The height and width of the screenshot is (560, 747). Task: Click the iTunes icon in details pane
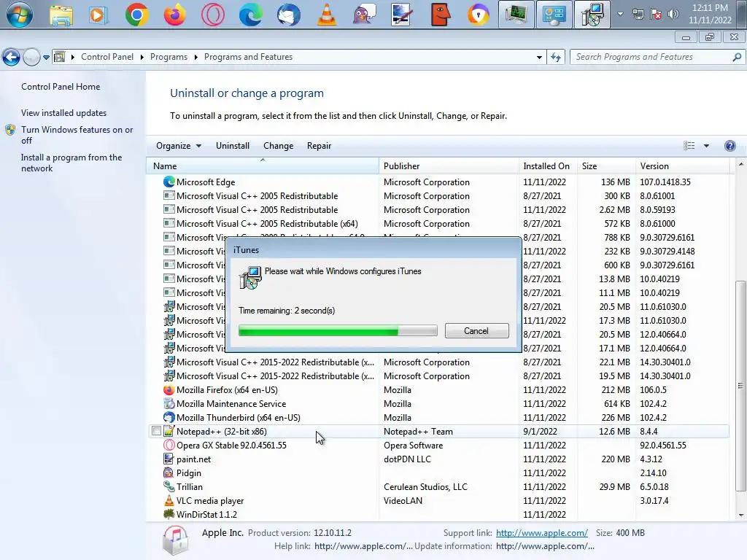coord(175,540)
